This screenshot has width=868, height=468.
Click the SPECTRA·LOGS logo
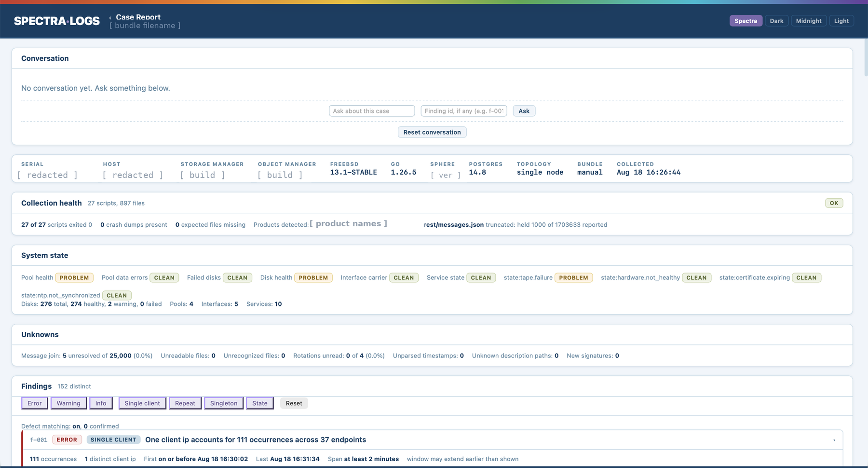click(x=57, y=21)
